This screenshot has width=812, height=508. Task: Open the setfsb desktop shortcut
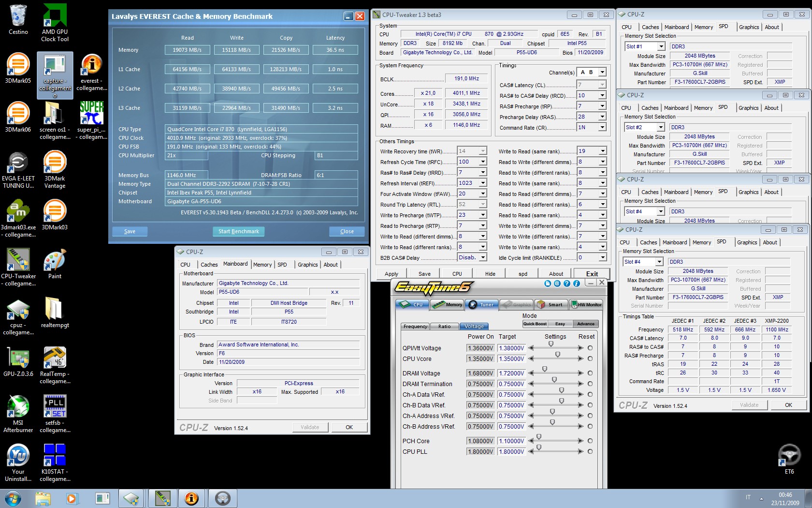[55, 414]
